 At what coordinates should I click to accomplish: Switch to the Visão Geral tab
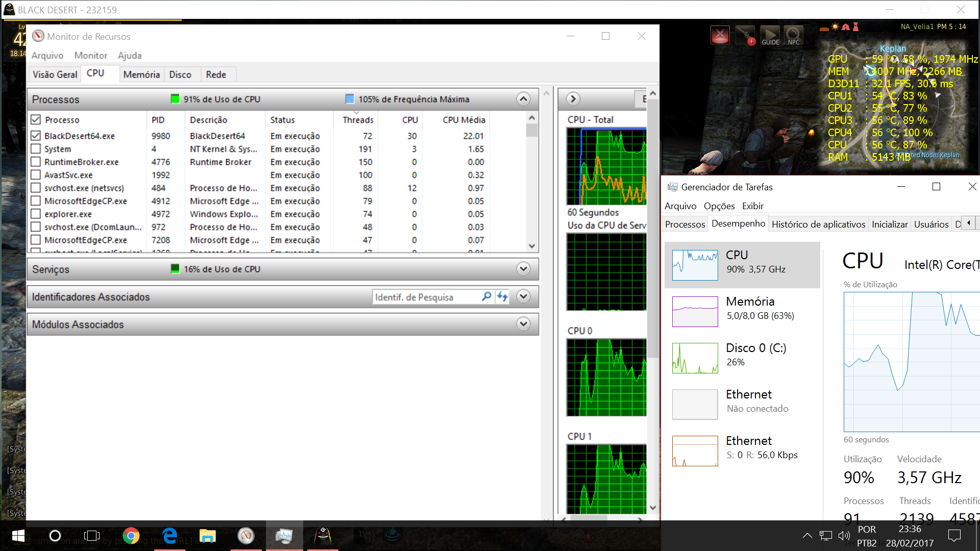click(x=55, y=74)
